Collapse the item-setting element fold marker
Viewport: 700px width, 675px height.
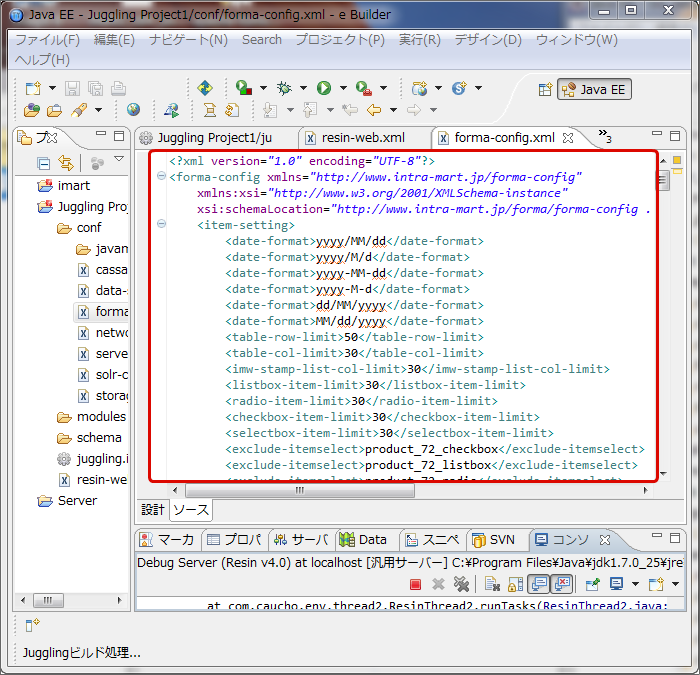[162, 223]
